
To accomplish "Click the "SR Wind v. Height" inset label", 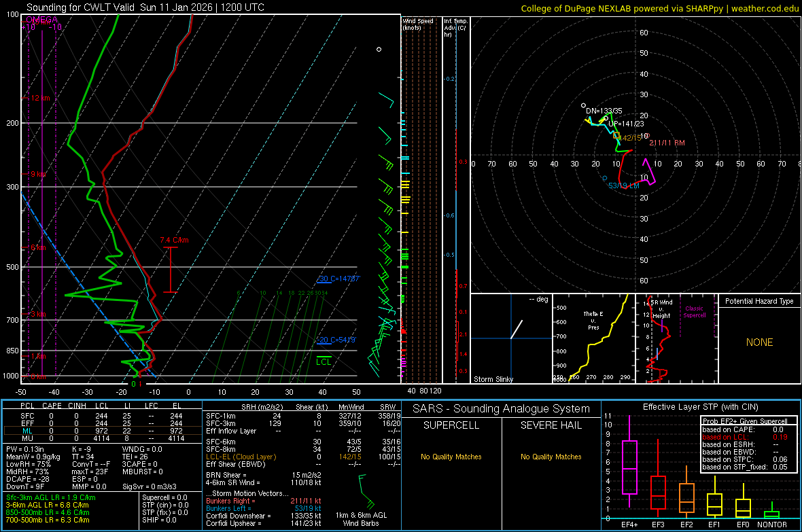I will pyautogui.click(x=661, y=309).
